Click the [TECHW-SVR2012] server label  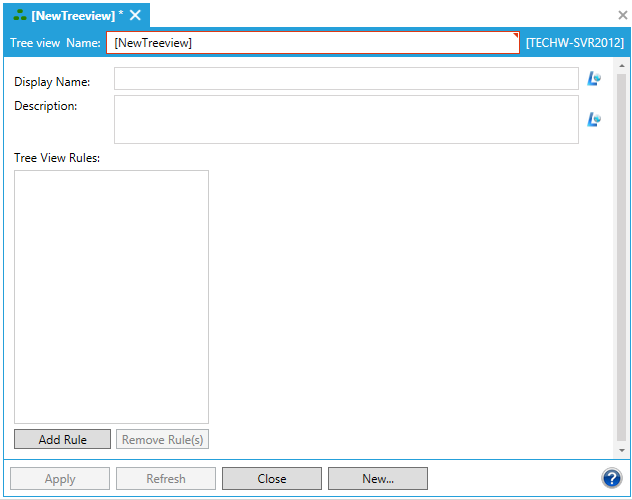tap(575, 43)
